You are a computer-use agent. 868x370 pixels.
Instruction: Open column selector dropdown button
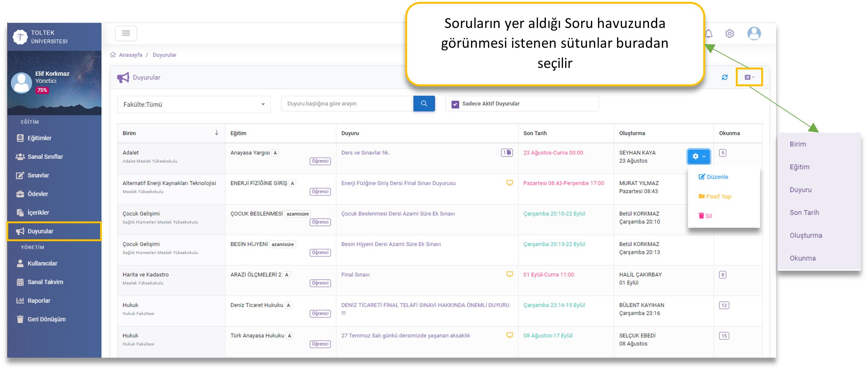coord(749,77)
